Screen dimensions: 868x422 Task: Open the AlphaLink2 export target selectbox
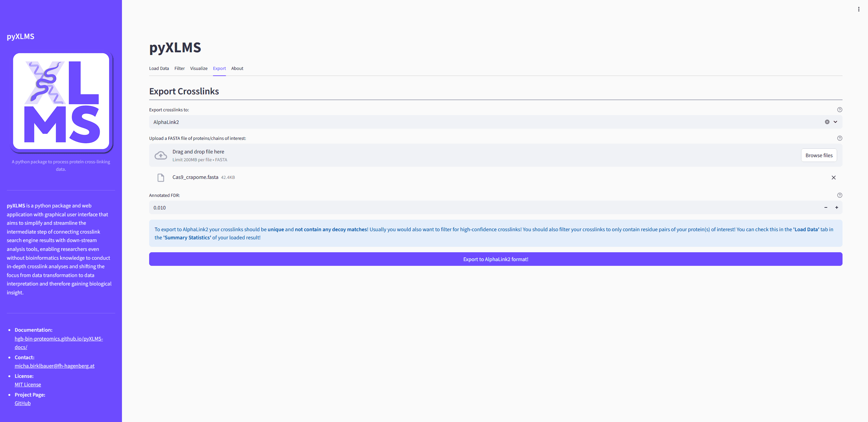476,122
